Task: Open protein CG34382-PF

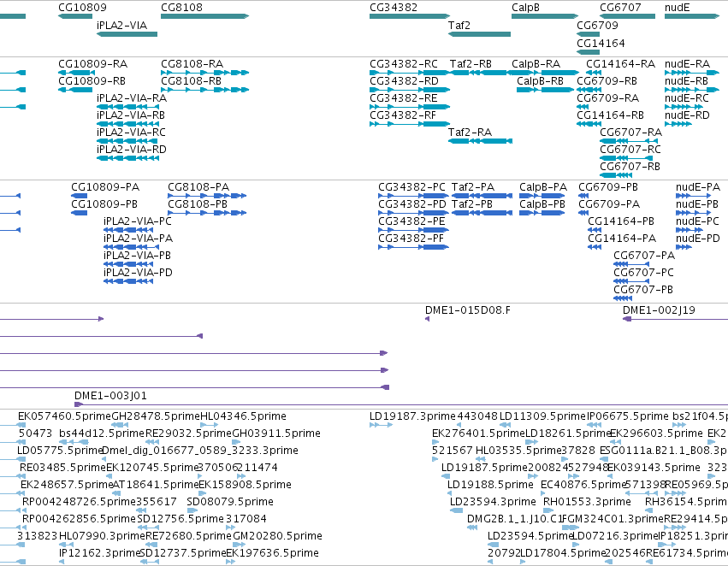Action: point(413,247)
